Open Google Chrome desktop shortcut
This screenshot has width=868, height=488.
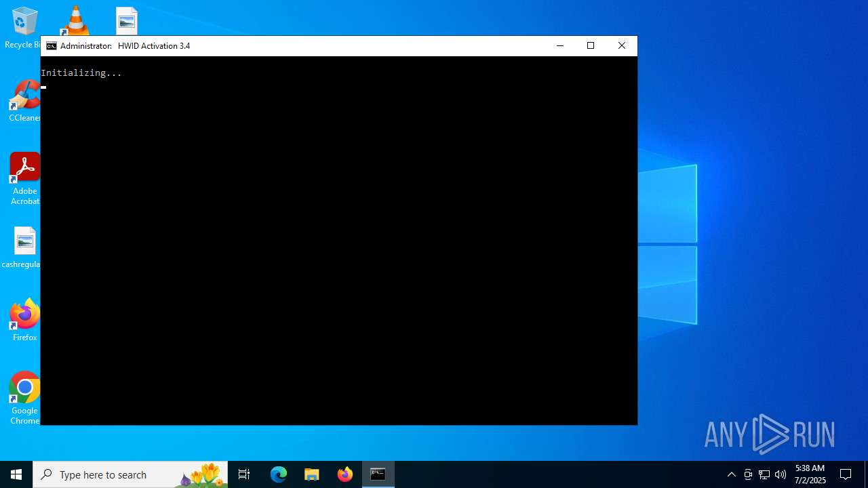pos(25,399)
